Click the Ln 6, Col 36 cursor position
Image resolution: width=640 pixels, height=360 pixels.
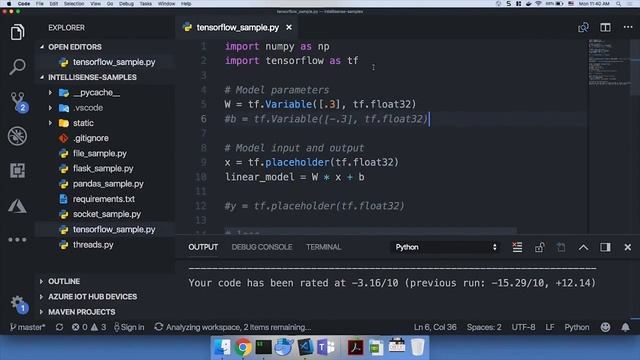point(435,327)
